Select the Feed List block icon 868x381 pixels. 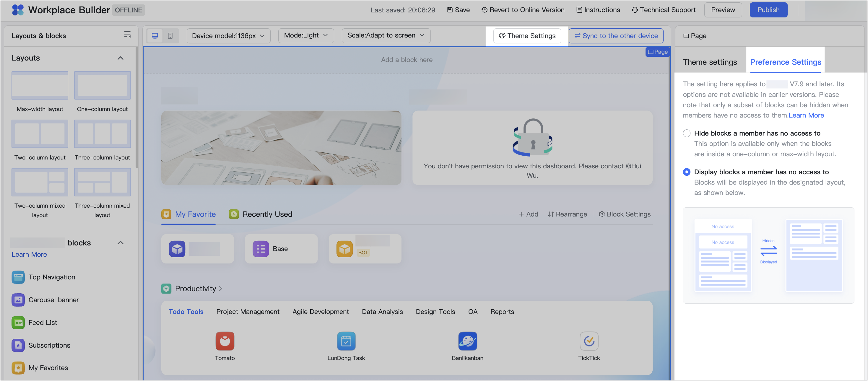tap(18, 323)
